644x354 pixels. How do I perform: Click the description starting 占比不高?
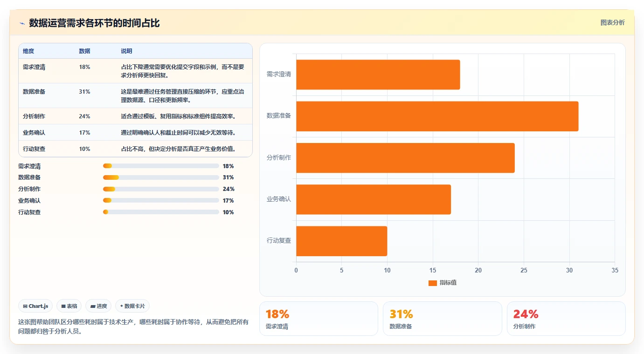pos(178,149)
